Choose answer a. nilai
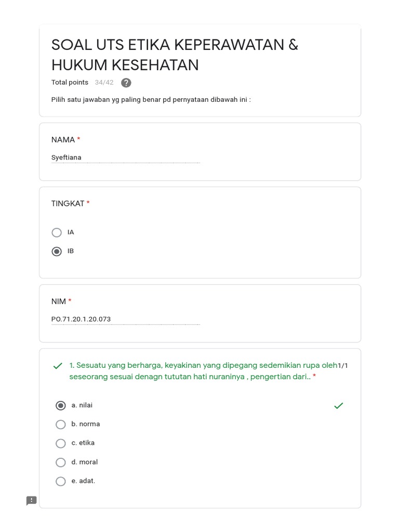399x532 pixels. (x=61, y=405)
